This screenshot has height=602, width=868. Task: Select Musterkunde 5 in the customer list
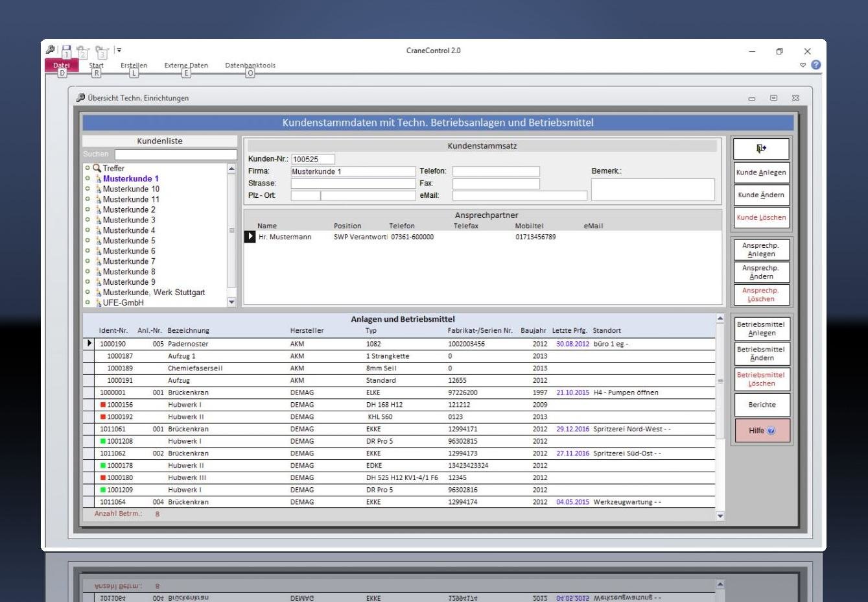click(x=129, y=241)
